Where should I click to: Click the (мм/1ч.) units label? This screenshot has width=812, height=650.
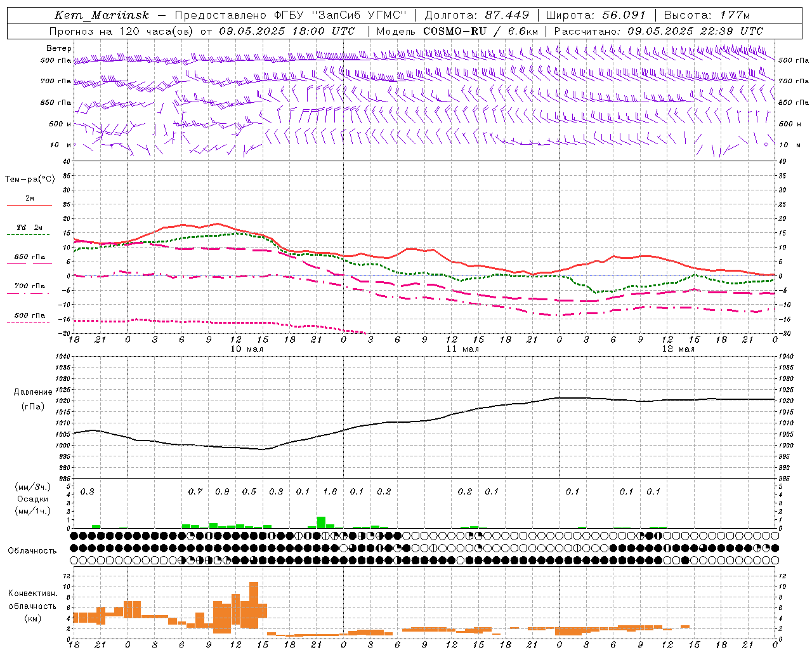tap(32, 511)
